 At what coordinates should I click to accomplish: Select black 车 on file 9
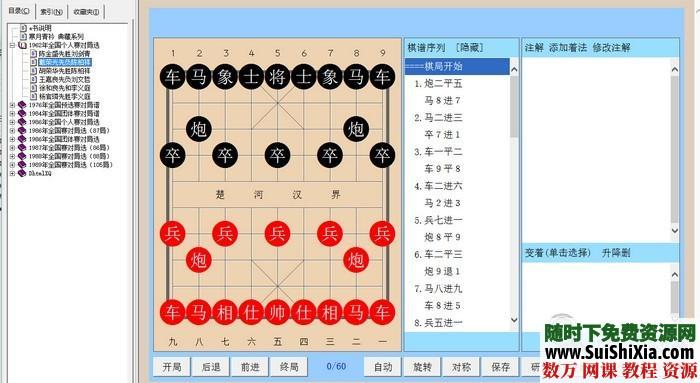382,77
